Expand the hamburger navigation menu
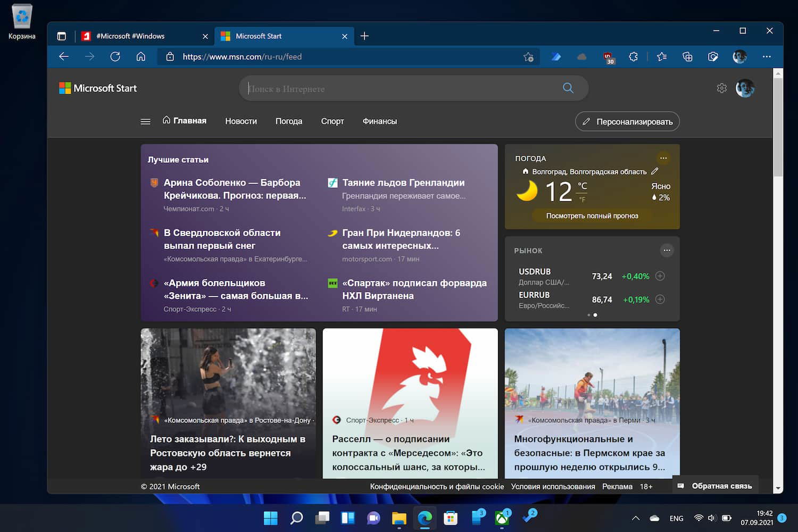798x532 pixels. pos(145,121)
